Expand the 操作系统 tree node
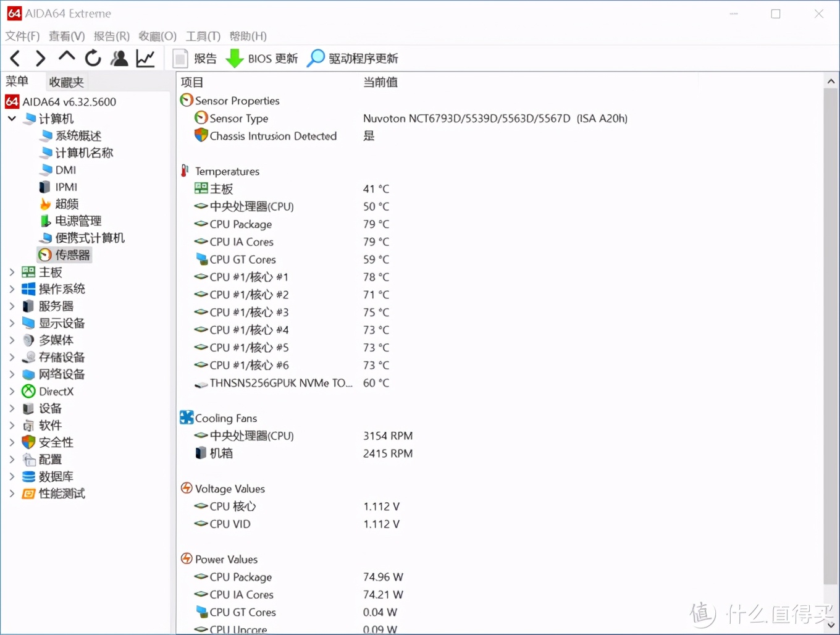The width and height of the screenshot is (840, 635). (x=12, y=288)
